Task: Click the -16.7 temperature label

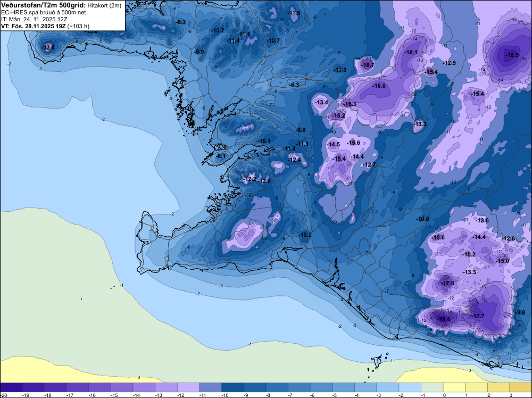Action: (368, 65)
